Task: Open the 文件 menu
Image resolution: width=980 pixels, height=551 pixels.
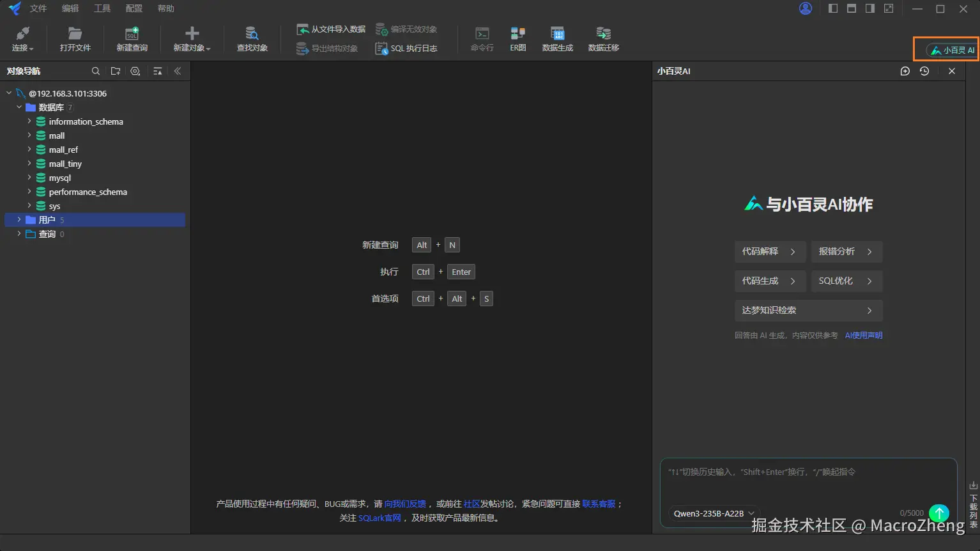Action: [38, 8]
